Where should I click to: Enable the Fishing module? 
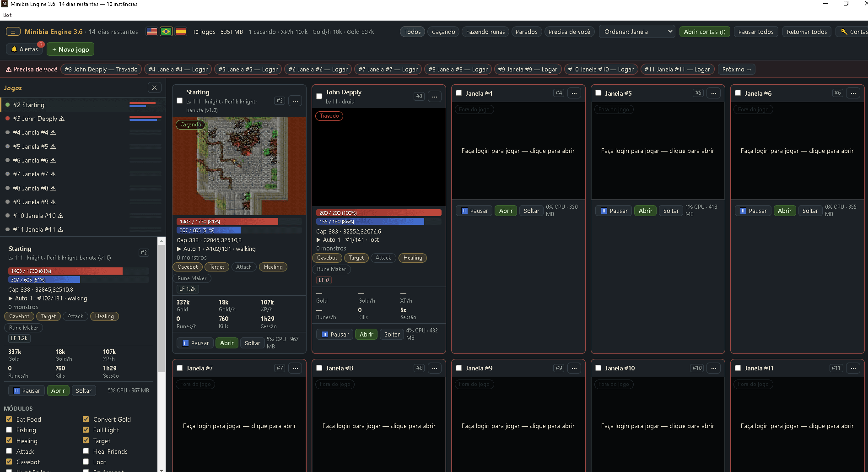pos(9,430)
